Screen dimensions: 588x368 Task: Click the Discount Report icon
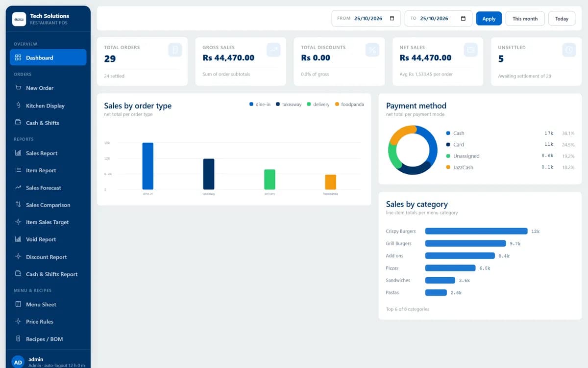point(18,257)
